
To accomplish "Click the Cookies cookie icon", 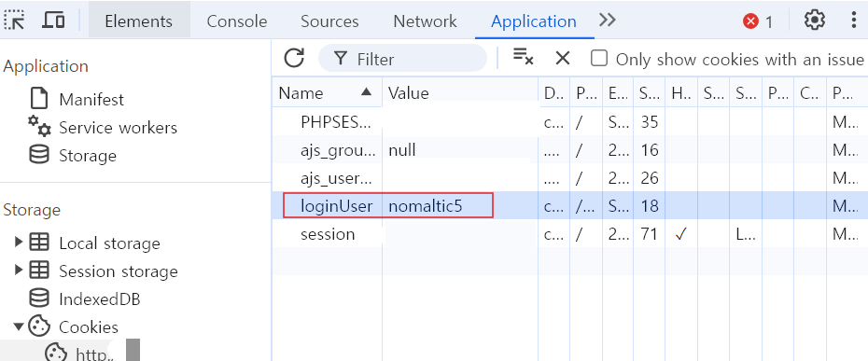I will click(39, 326).
